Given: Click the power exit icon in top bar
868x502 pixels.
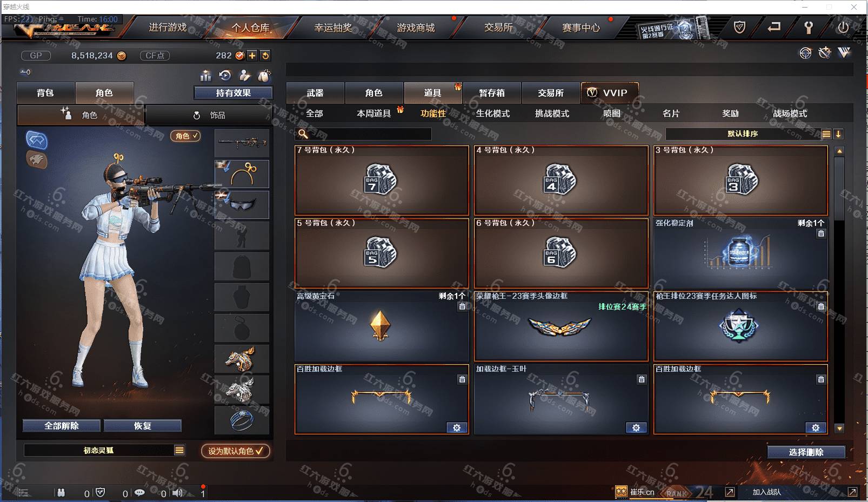Looking at the screenshot, I should click(843, 27).
